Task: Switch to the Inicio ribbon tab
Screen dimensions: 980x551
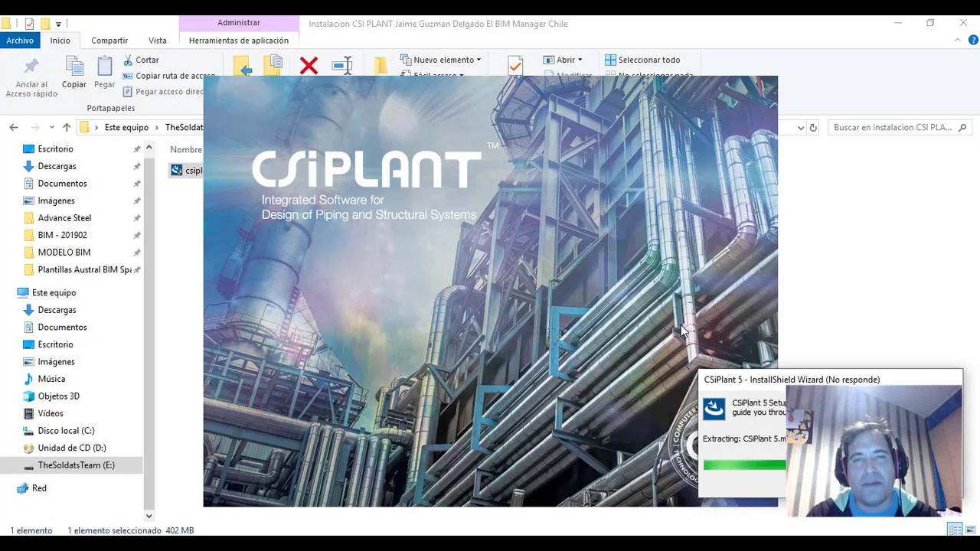Action: 60,41
